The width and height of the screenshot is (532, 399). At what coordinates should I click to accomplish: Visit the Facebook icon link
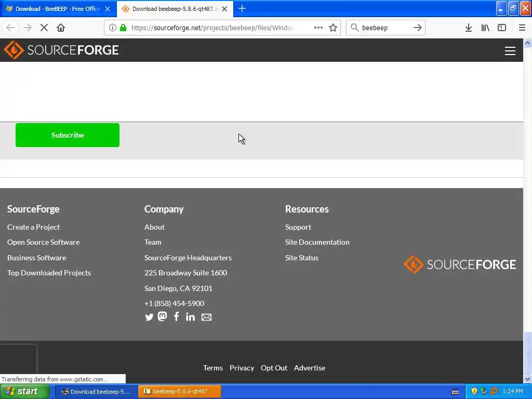point(177,316)
